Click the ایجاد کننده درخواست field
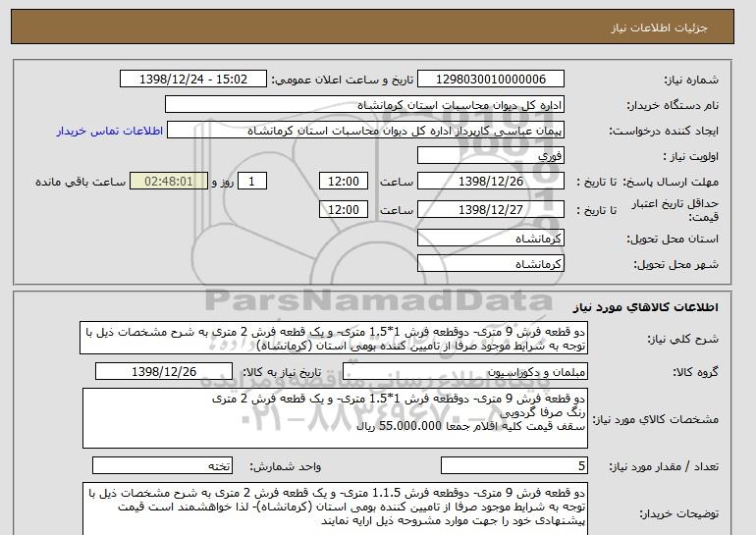Screen dimensions: 756x535 [365, 131]
